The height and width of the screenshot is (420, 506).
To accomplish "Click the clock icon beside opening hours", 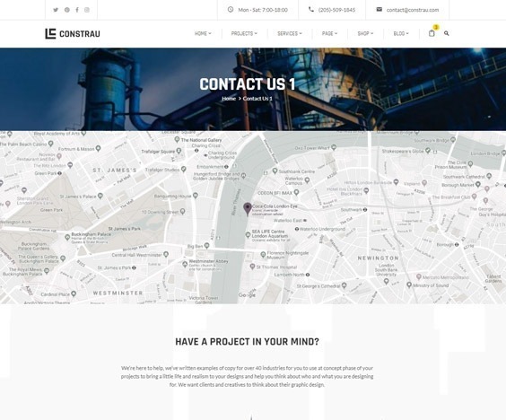I will pos(231,10).
